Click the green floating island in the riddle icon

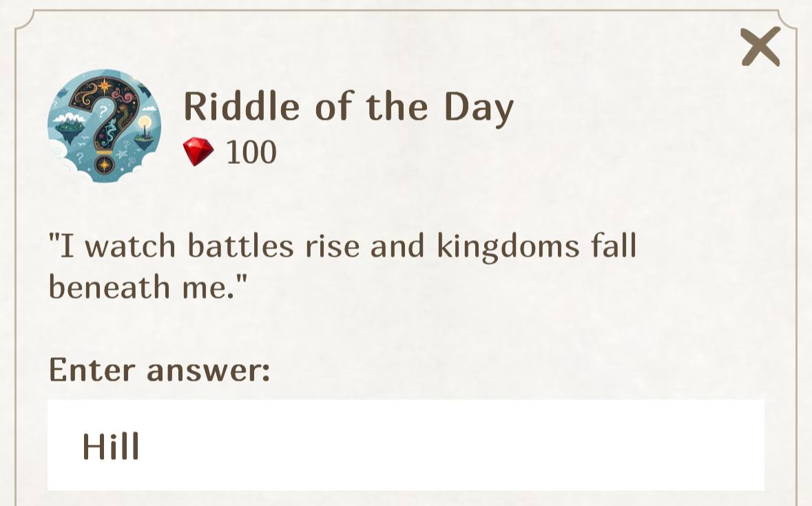coord(69,127)
